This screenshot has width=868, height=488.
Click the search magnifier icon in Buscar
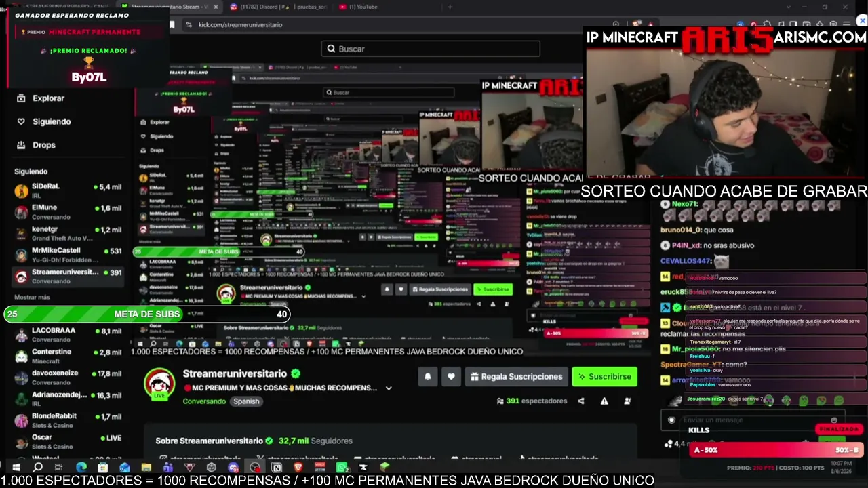(x=331, y=49)
